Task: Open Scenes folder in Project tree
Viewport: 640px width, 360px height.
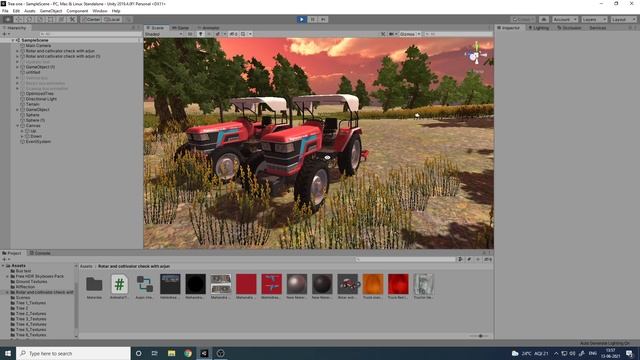Action: click(x=23, y=298)
